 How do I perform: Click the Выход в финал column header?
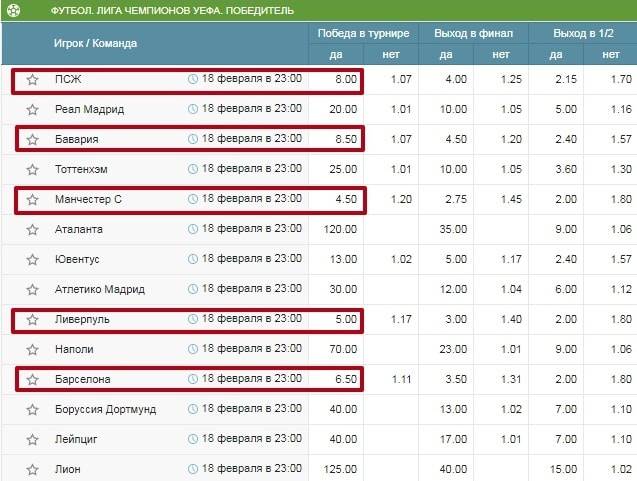coord(473,33)
